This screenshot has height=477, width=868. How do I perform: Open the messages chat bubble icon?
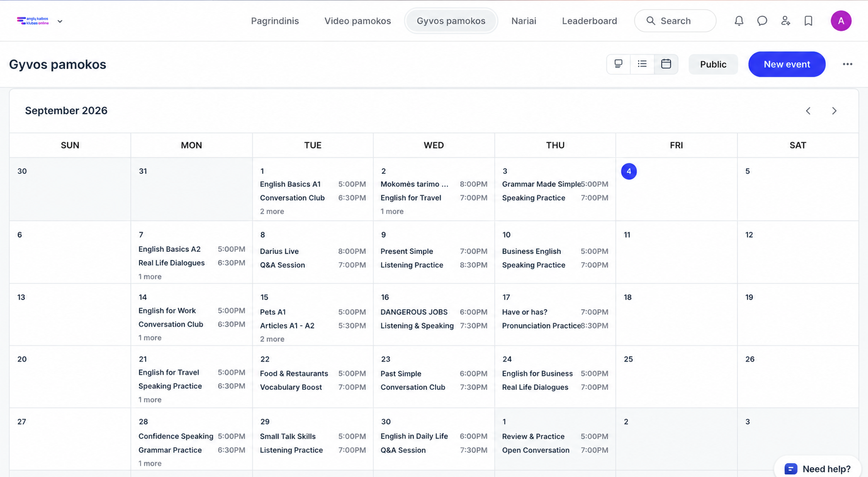(762, 21)
